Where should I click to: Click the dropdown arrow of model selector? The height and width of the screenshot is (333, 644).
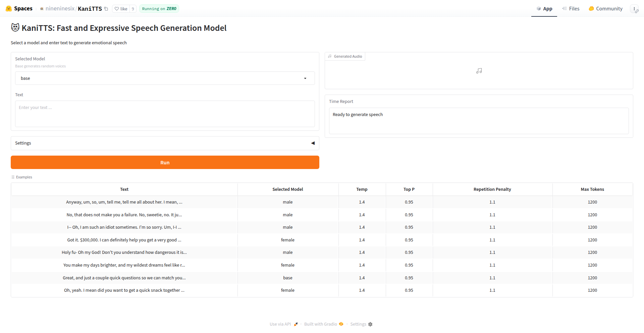305,78
